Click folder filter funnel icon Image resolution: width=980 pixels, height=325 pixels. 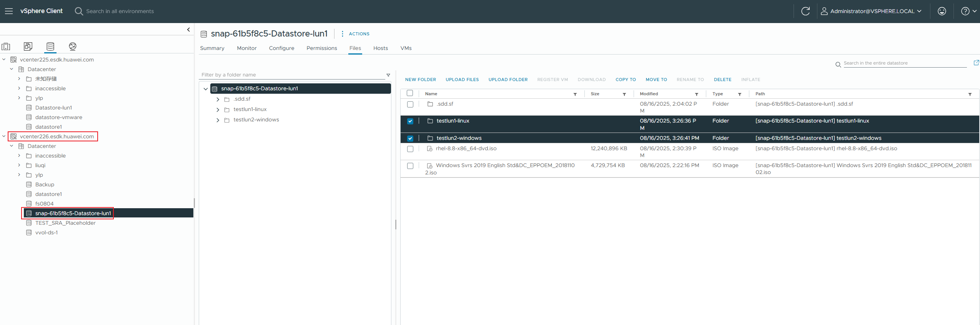[388, 75]
